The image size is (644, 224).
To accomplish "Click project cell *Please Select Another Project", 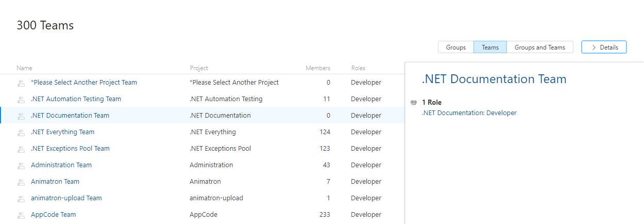I will (x=234, y=83).
